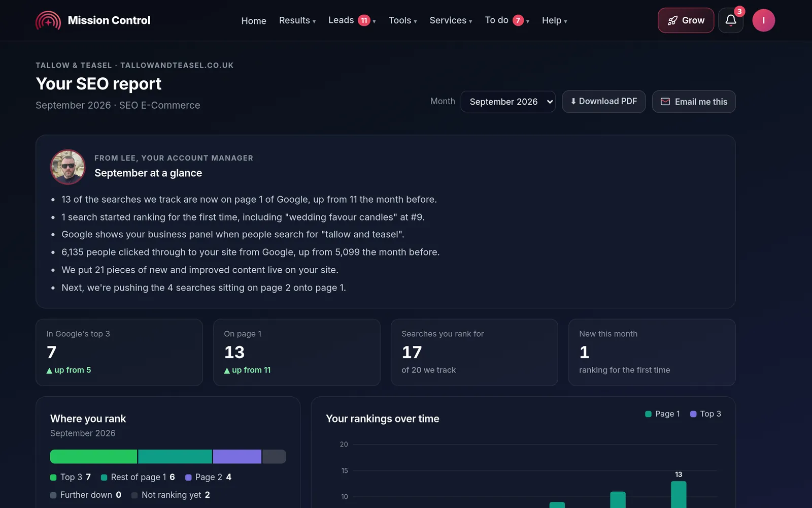Click the 'September 2026 · SEO E-Commerce' subtitle
812x508 pixels.
pos(118,105)
